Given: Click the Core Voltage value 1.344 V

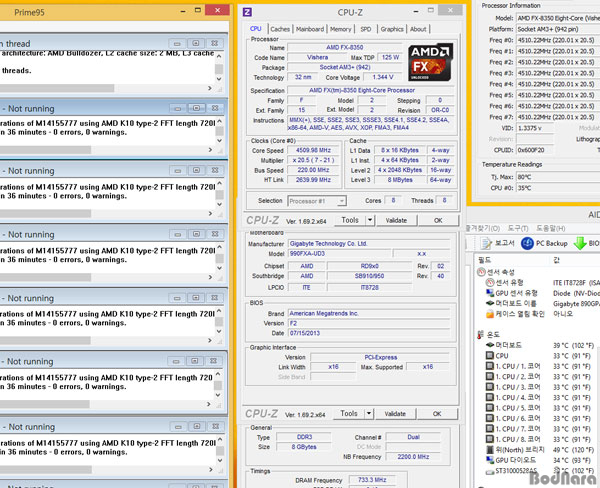Looking at the screenshot, I should tap(383, 77).
